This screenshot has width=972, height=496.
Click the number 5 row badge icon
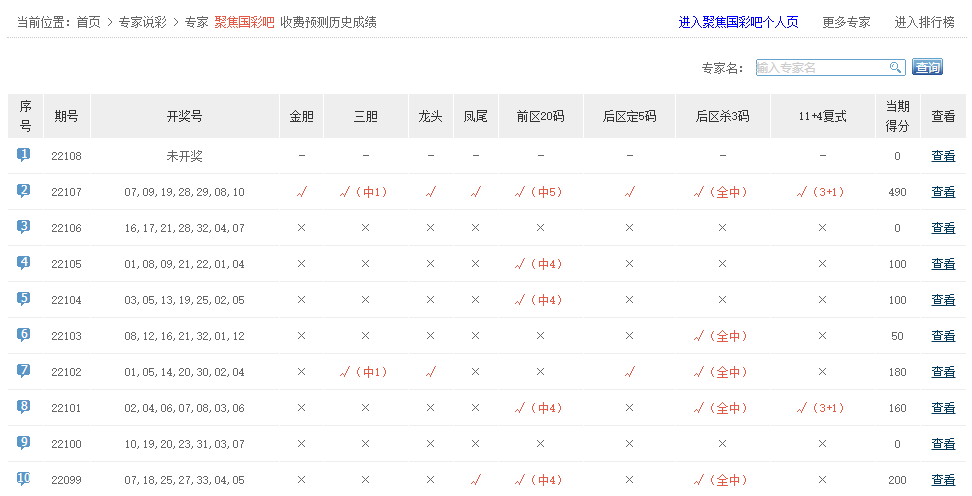[x=24, y=299]
